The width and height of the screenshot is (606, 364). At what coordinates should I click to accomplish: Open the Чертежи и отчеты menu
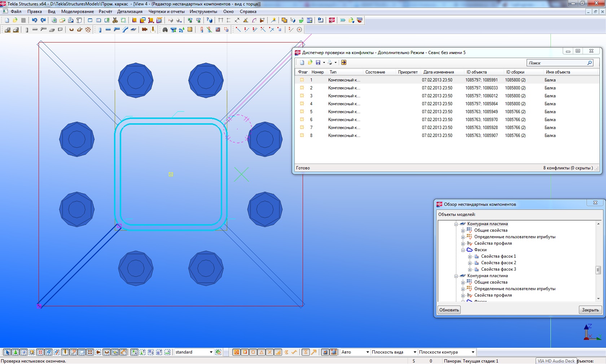(166, 12)
